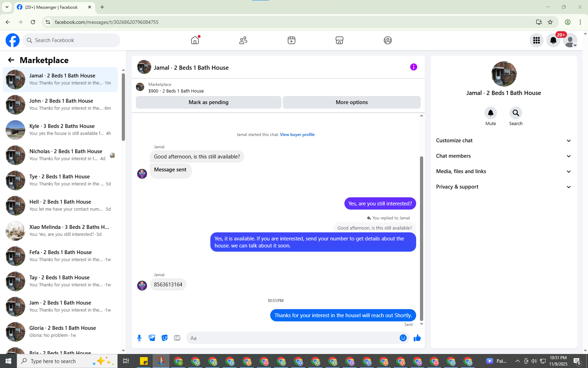Expand the Customize chat section
The image size is (588, 368).
[504, 141]
